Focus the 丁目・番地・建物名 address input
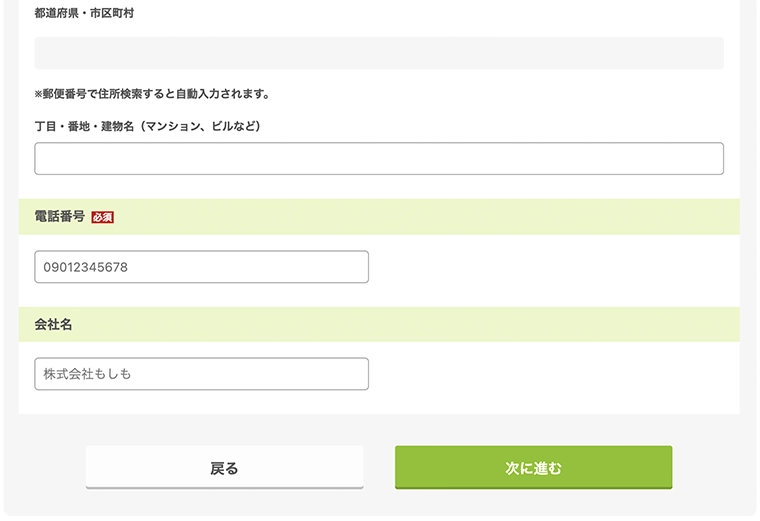Viewport: 760px width, 521px height. [379, 158]
